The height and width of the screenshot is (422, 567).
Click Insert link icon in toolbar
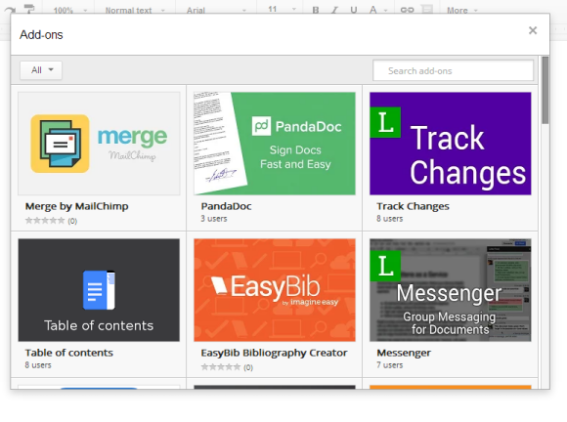pos(407,10)
